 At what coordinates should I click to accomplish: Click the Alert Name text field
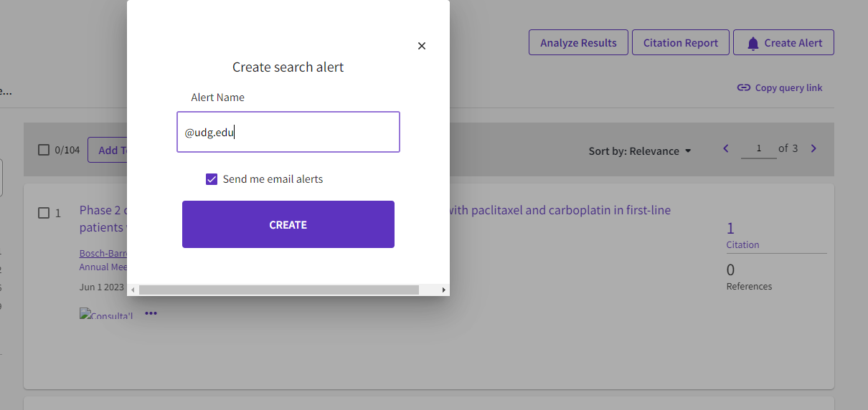(288, 132)
